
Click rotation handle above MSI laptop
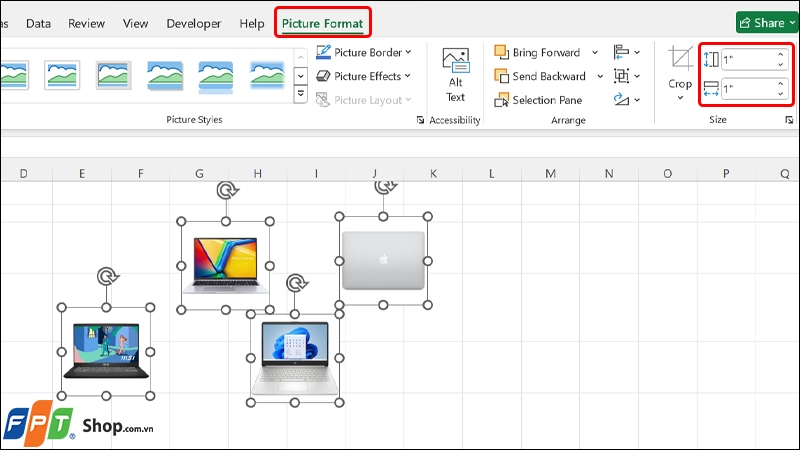coord(108,277)
